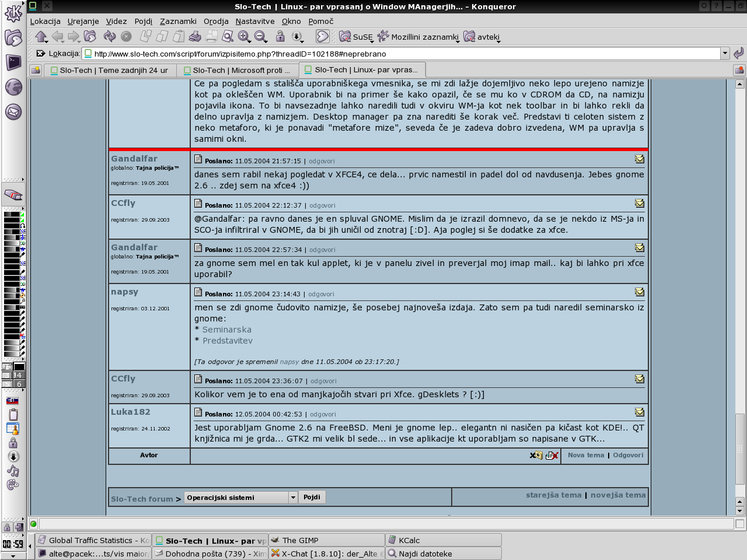Image resolution: width=747 pixels, height=560 pixels.
Task: Open new tab with left tab-bar button
Action: point(36,70)
